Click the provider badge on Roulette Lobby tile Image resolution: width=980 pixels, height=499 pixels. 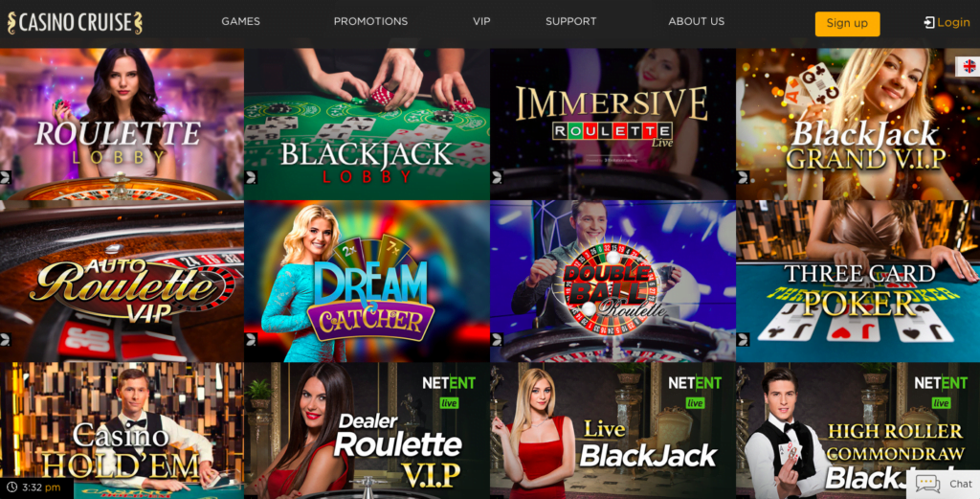point(5,177)
